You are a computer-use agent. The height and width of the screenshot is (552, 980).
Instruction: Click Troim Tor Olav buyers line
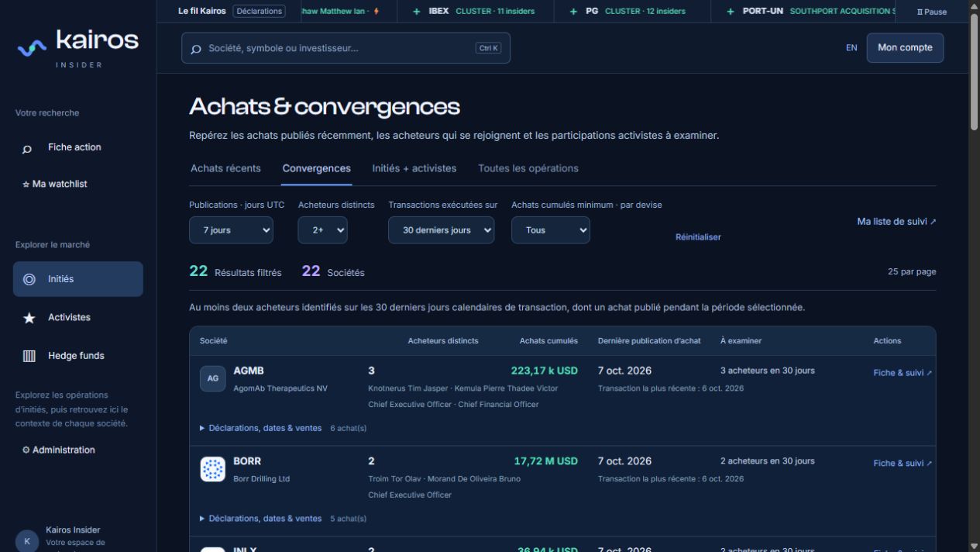(444, 479)
